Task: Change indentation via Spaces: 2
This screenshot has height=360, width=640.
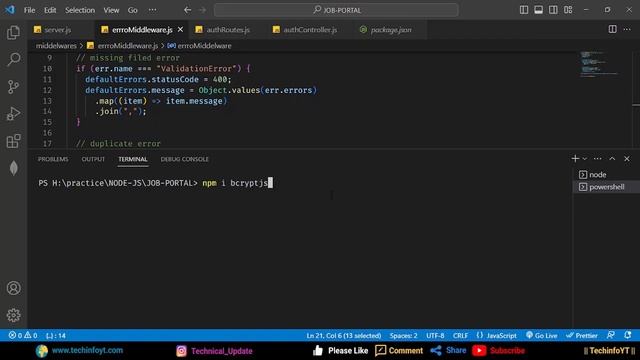Action: point(403,336)
